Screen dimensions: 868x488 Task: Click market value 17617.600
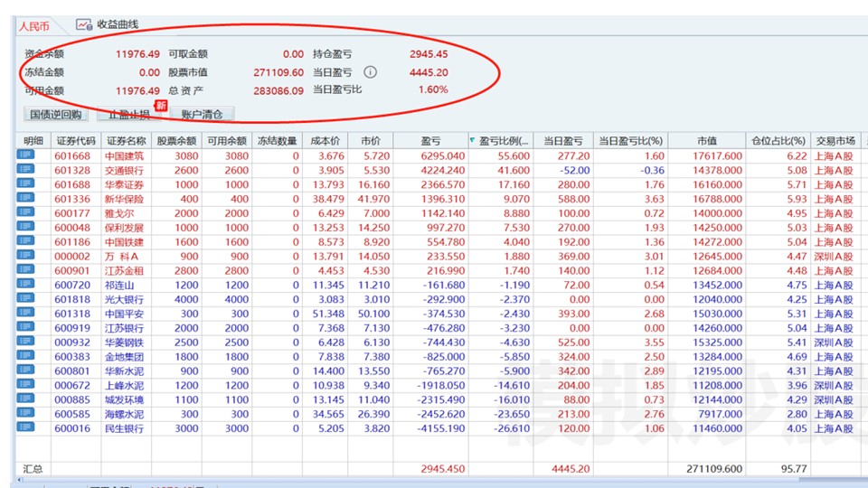[x=717, y=156]
